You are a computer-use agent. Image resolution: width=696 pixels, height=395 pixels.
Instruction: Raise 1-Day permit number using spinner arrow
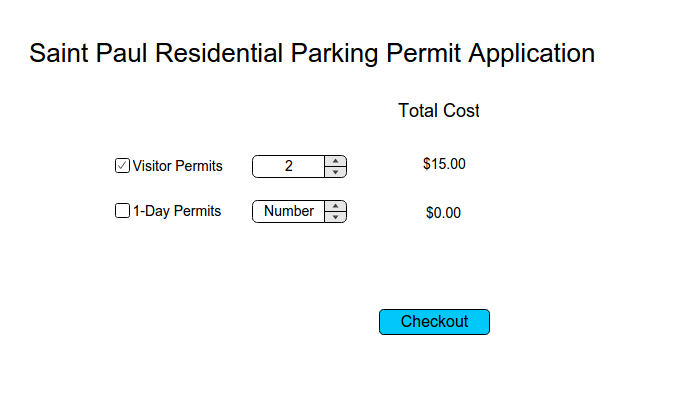coord(336,206)
